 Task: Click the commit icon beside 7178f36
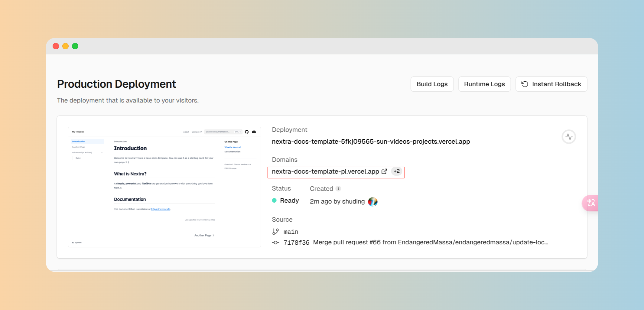275,243
